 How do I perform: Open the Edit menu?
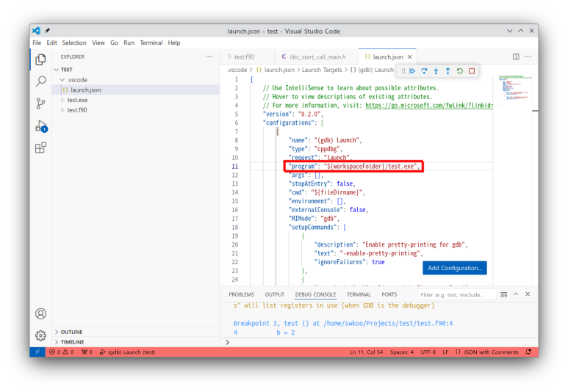[51, 43]
